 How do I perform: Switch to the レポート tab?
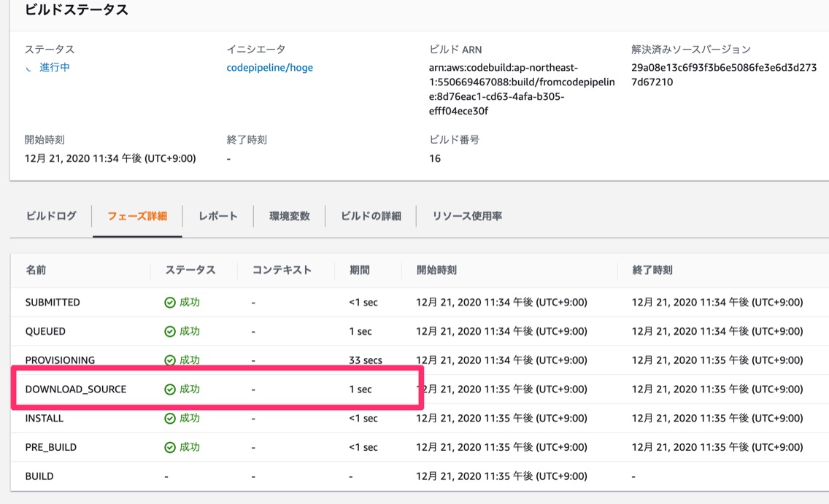[218, 216]
